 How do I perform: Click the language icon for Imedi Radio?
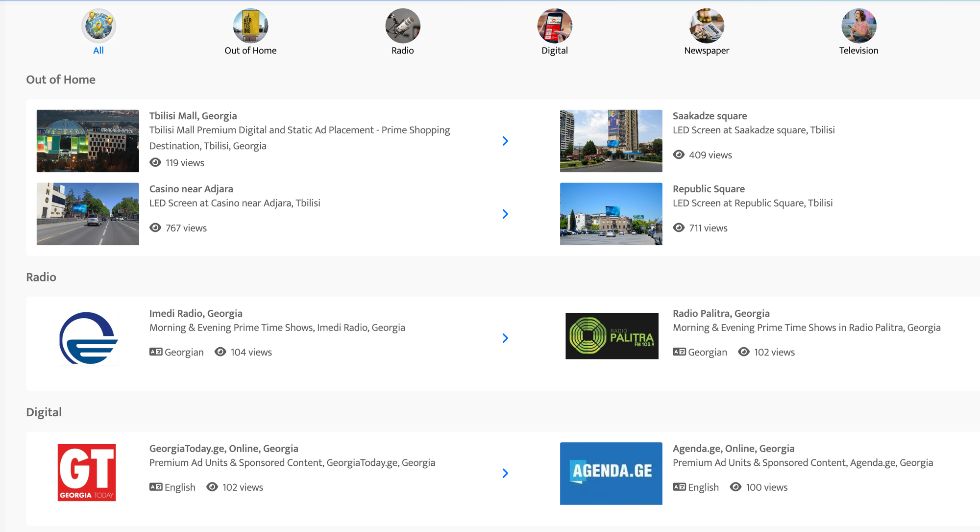pyautogui.click(x=156, y=352)
